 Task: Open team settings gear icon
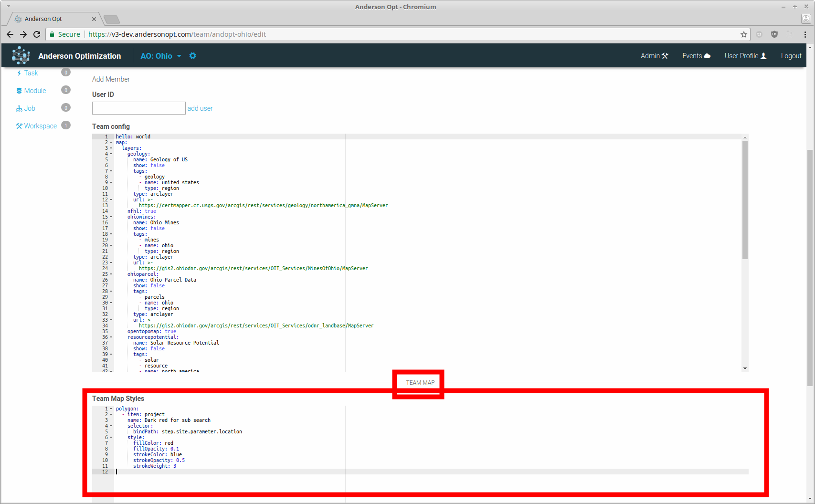(x=193, y=56)
